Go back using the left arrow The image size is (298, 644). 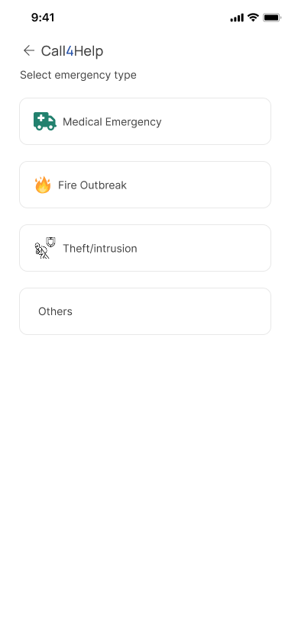[x=29, y=50]
